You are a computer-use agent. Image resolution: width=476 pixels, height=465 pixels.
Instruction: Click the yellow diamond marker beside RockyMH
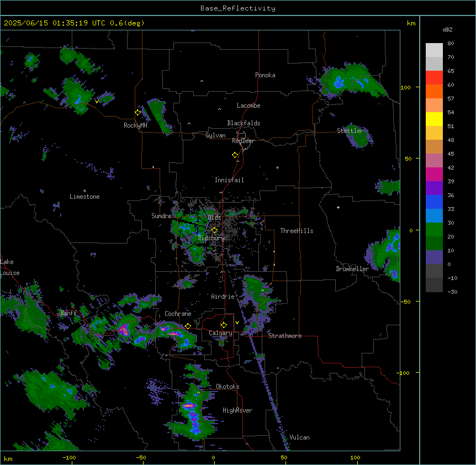click(x=138, y=113)
